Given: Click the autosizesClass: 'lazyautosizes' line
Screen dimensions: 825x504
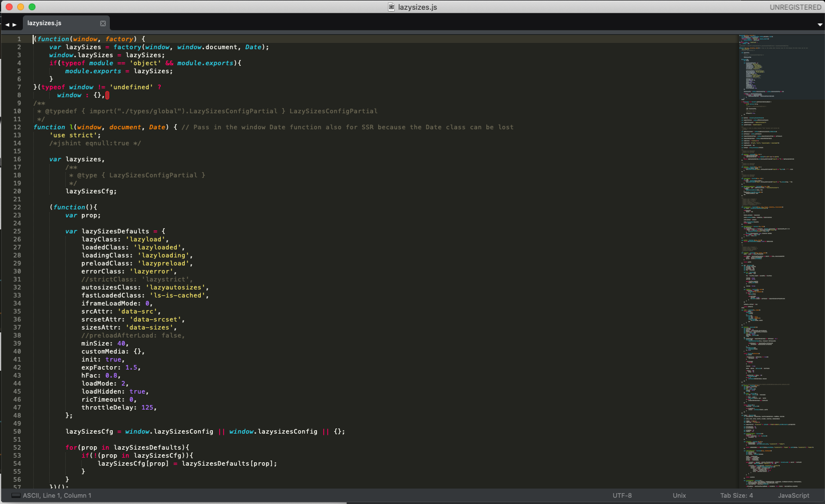Looking at the screenshot, I should [x=145, y=287].
